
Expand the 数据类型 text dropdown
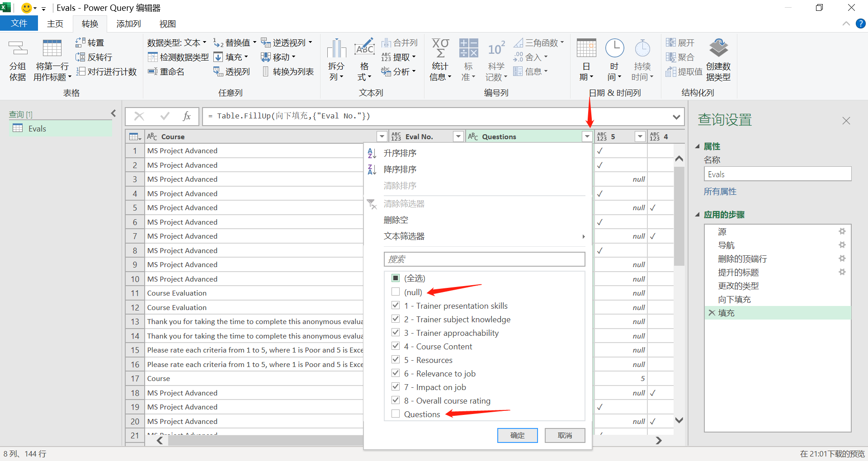[205, 42]
